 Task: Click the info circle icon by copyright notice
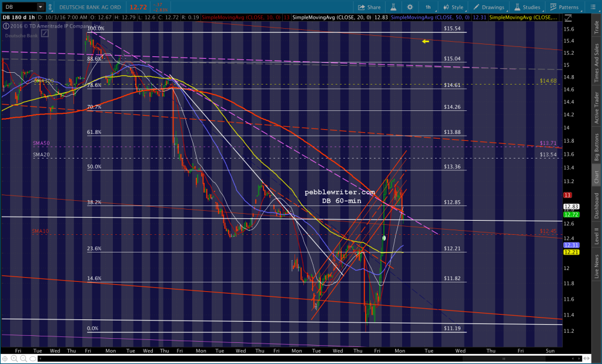(x=6, y=26)
